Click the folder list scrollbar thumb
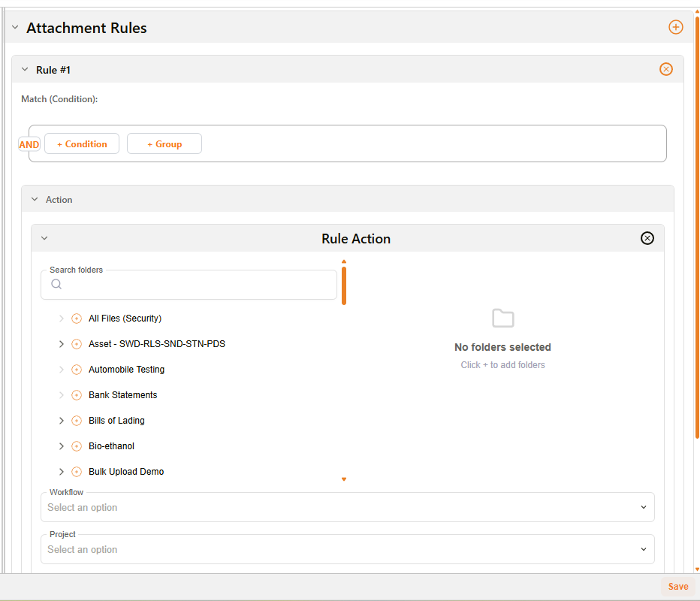The image size is (700, 601). (x=344, y=285)
